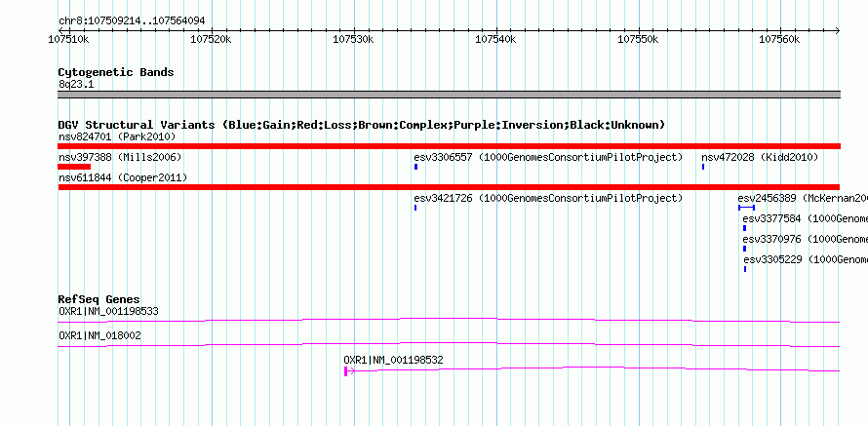Select the red nsv824701 loss bar
The image size is (868, 426).
point(449,146)
